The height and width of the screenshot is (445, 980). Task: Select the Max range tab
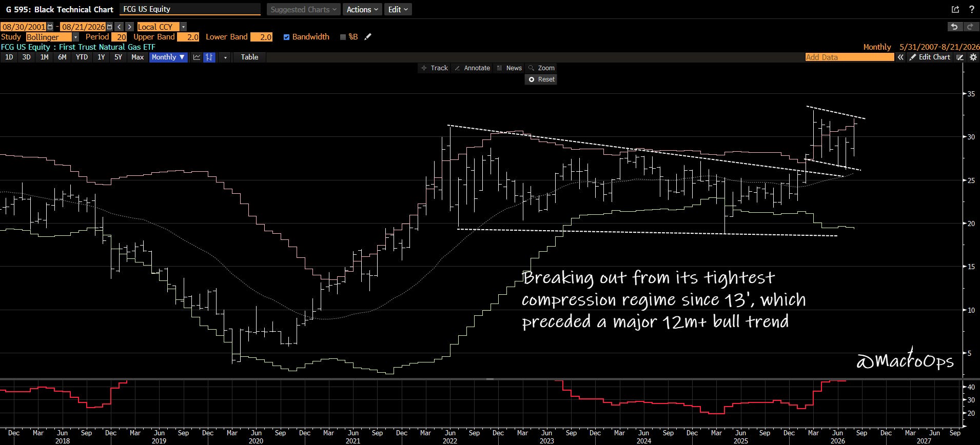pos(138,57)
